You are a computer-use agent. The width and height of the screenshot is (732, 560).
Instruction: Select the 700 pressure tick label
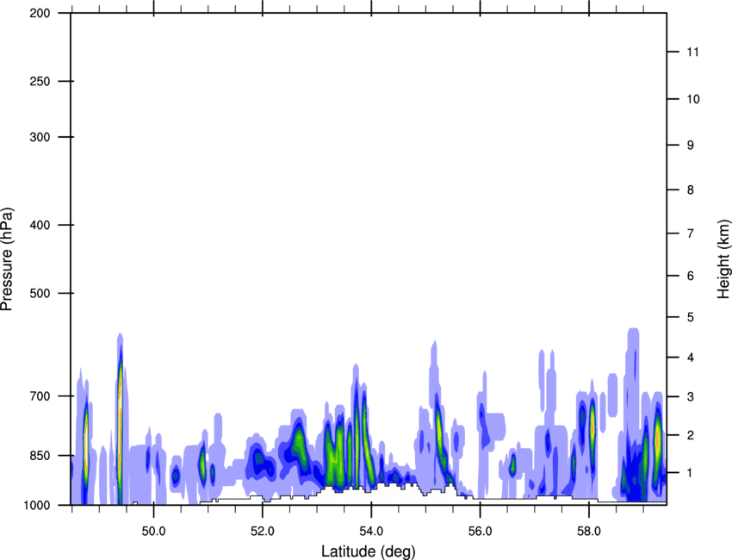[x=40, y=396]
